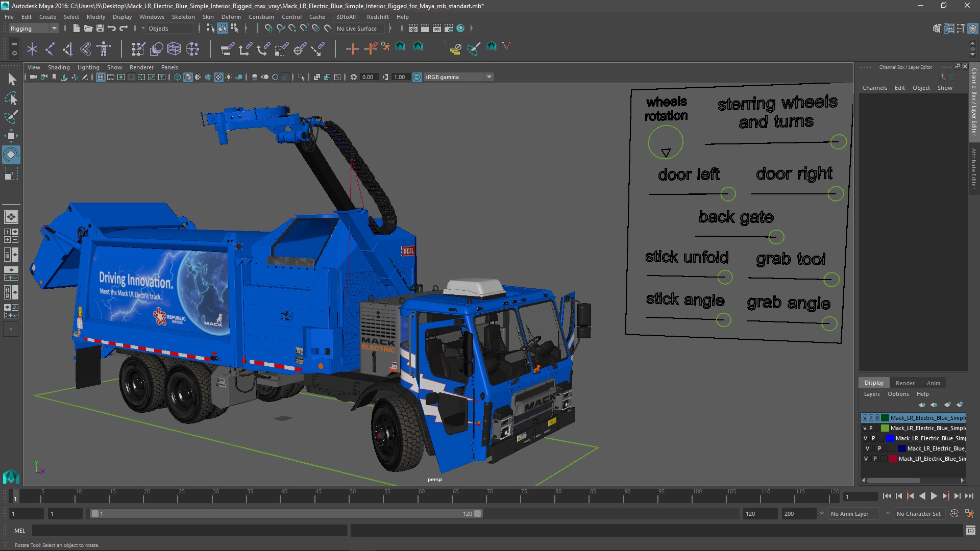Image resolution: width=980 pixels, height=551 pixels.
Task: Play the animation forward
Action: [934, 496]
